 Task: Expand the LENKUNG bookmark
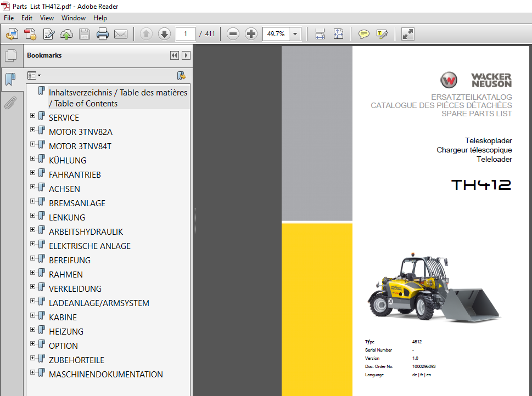pyautogui.click(x=32, y=216)
